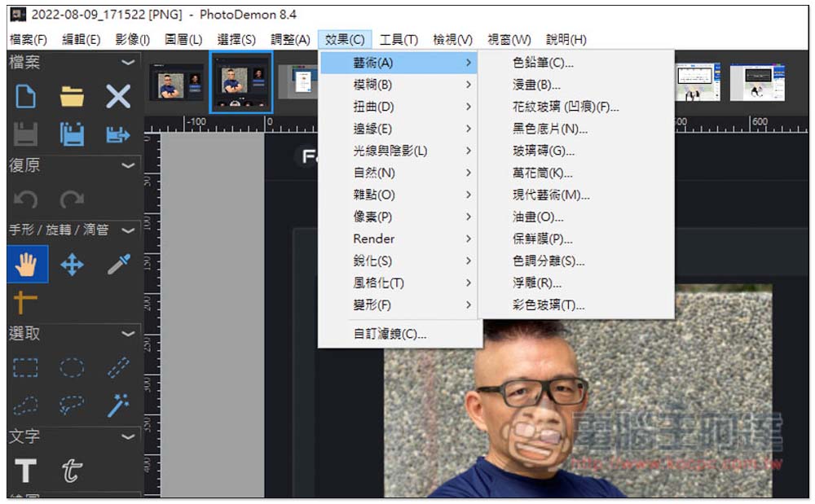Select the Move tool
Viewport: 815px width, 504px height.
(x=72, y=265)
